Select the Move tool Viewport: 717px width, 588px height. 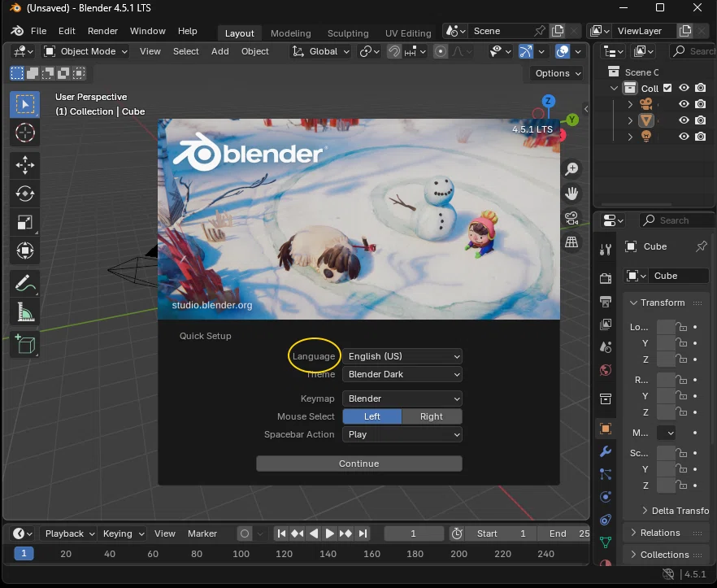pyautogui.click(x=24, y=165)
